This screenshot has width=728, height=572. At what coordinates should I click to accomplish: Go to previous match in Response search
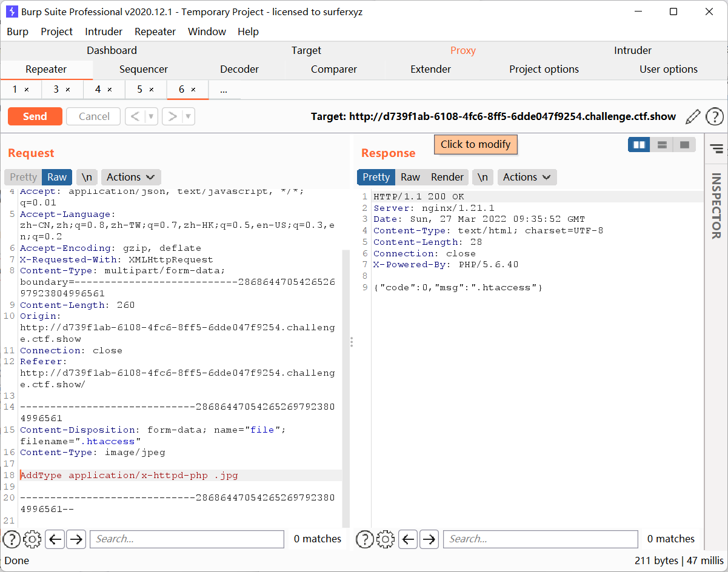point(408,539)
